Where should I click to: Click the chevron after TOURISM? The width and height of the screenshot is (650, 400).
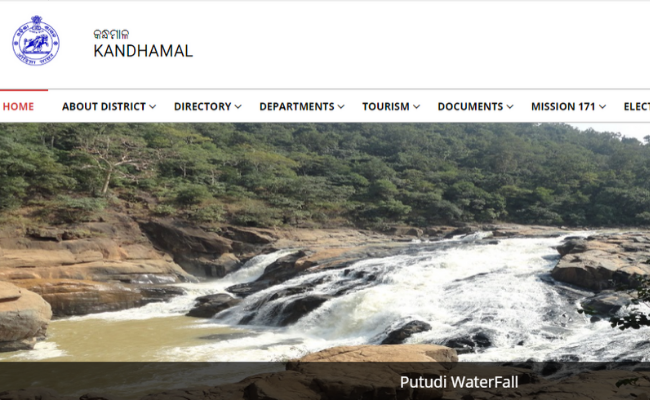click(417, 107)
